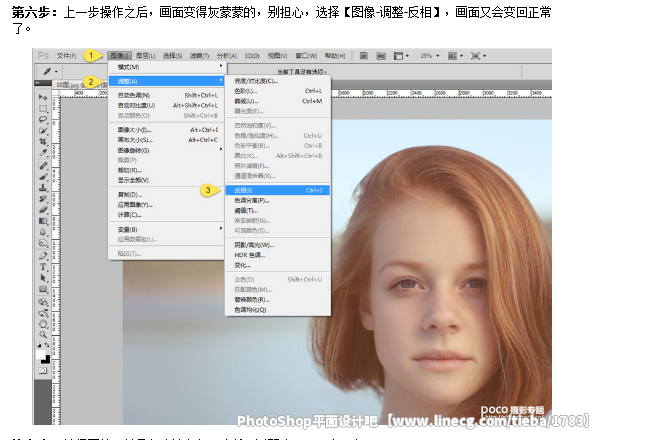Select the Move tool
This screenshot has width=645, height=440.
click(x=43, y=97)
